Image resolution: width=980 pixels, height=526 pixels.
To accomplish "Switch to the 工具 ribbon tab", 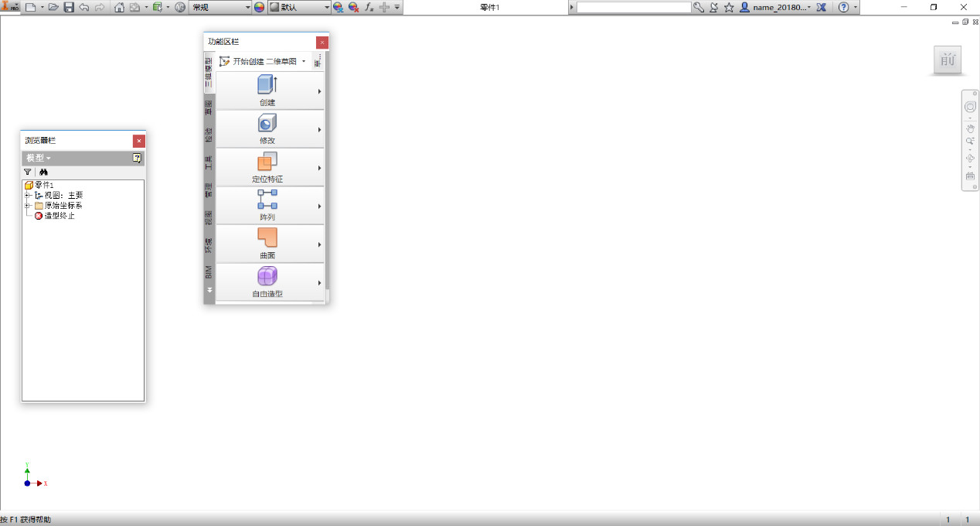I will (x=209, y=162).
